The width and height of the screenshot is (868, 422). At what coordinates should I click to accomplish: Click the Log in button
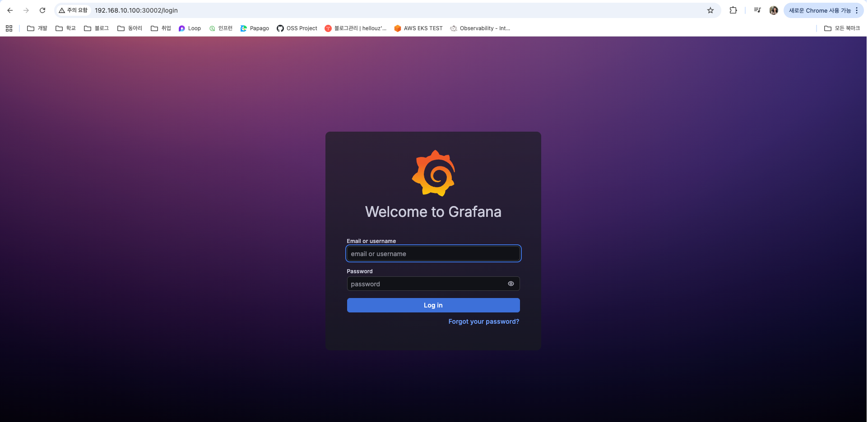(433, 305)
